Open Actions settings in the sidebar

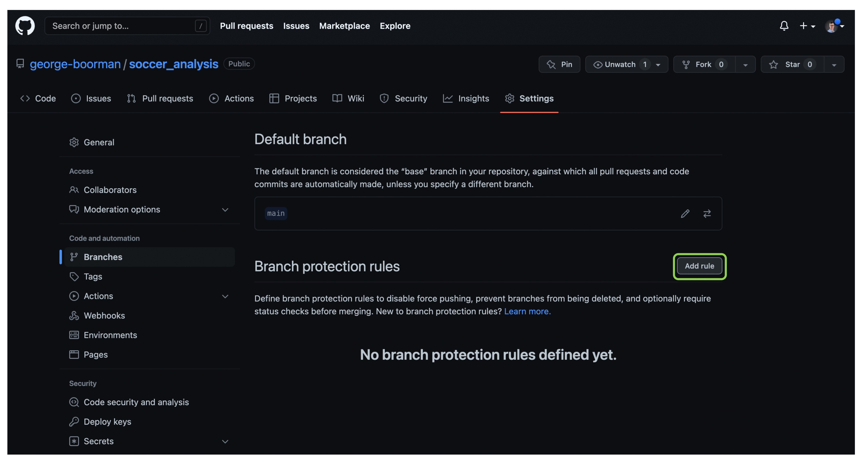tap(150, 296)
